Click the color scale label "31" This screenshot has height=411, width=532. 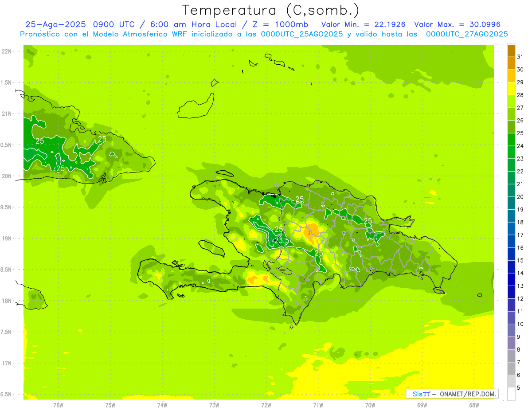520,57
